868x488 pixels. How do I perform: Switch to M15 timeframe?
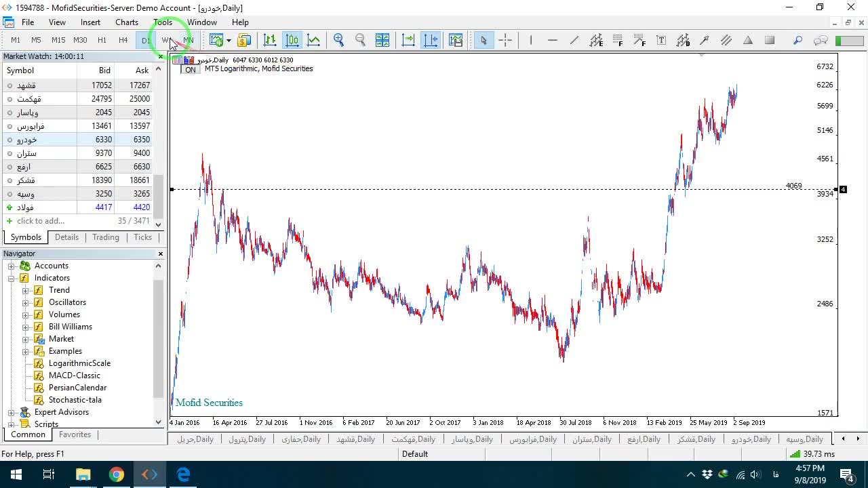pos(58,40)
